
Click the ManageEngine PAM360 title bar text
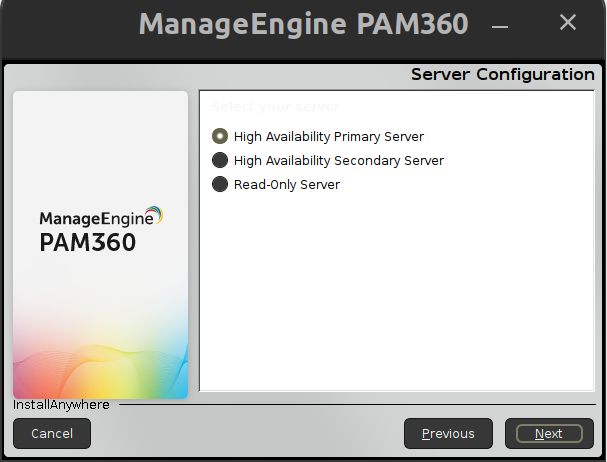pos(304,24)
